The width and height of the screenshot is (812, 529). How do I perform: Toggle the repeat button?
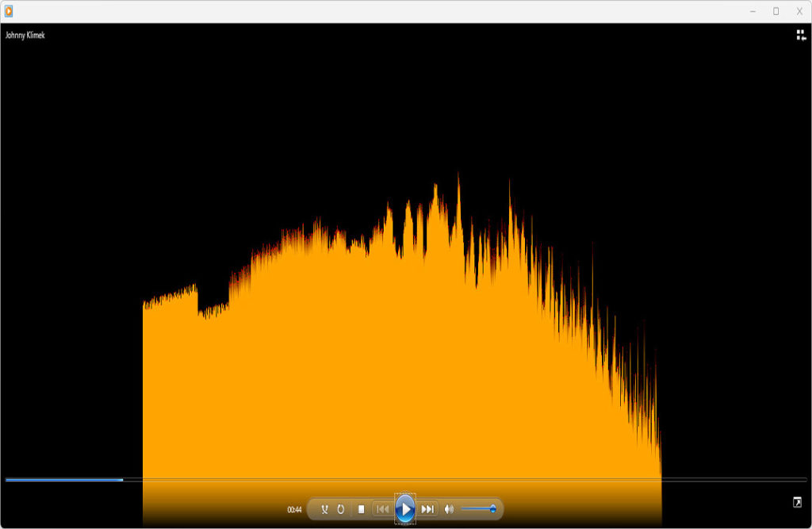(341, 509)
